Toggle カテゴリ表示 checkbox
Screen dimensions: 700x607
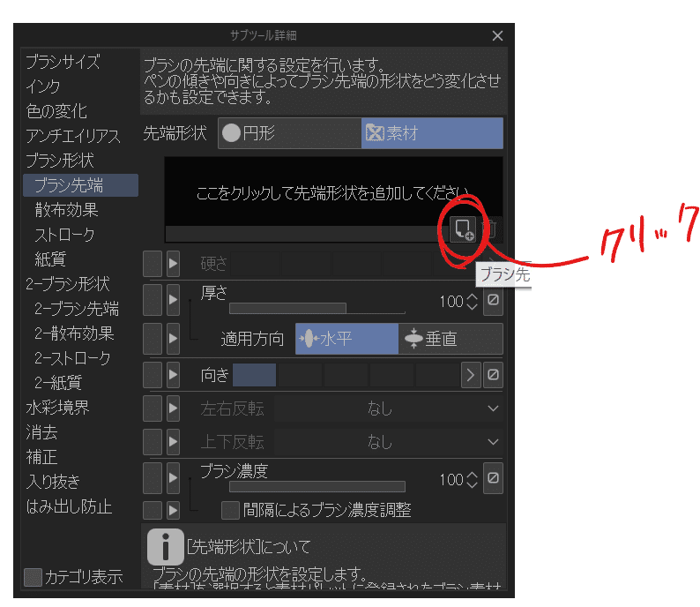tap(33, 577)
